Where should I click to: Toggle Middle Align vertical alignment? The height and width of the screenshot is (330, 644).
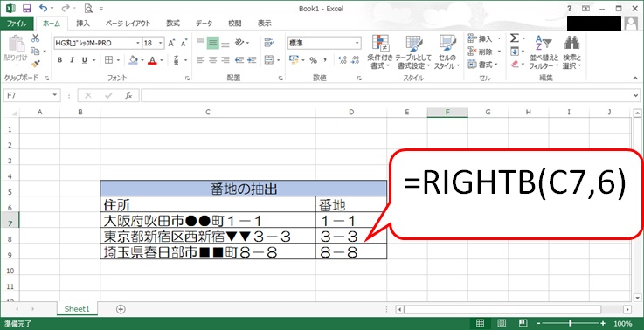(x=212, y=43)
